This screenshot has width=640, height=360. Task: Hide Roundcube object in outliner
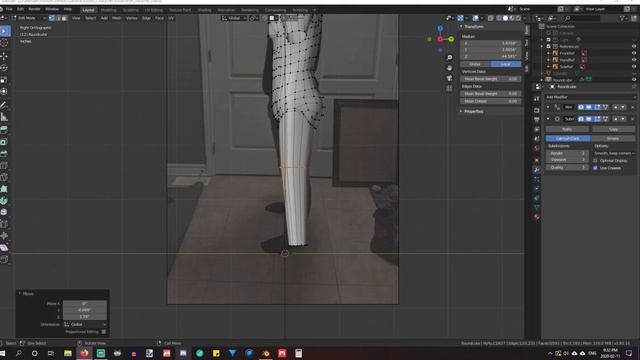[x=634, y=80]
